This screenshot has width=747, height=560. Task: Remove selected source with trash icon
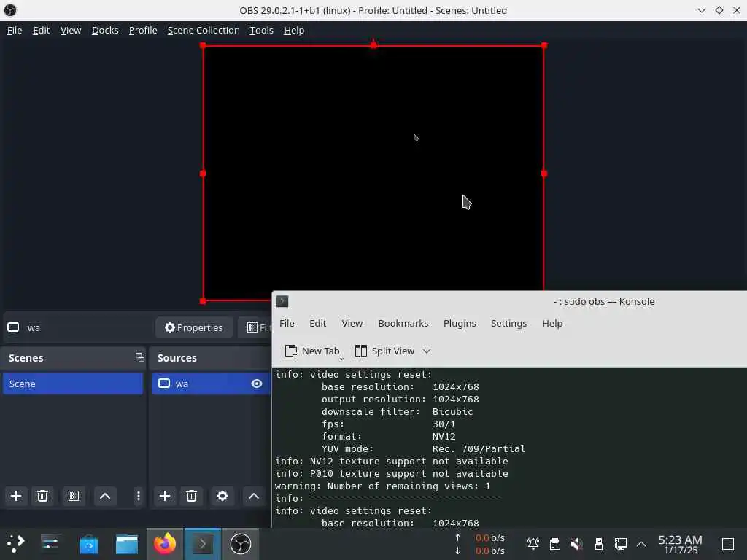[x=192, y=496]
